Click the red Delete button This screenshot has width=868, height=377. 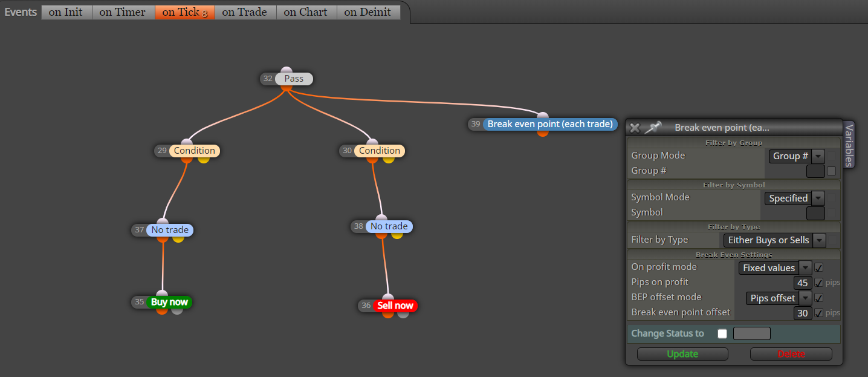(791, 354)
